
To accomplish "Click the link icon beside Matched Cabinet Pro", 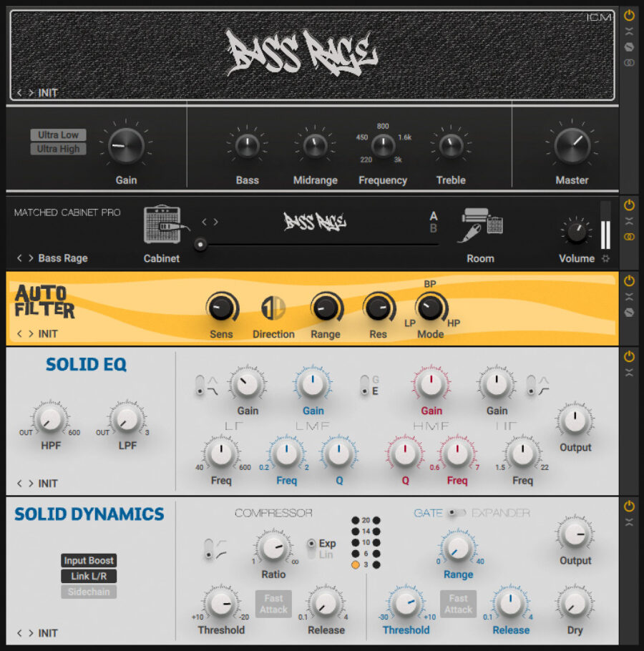I will click(x=628, y=237).
